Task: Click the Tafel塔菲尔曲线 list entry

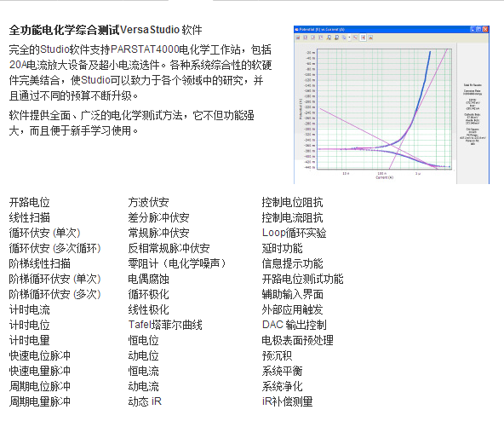Action: point(165,325)
